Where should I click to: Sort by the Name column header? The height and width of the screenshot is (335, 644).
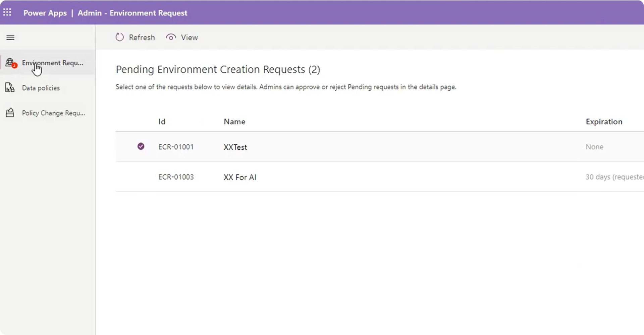tap(234, 122)
